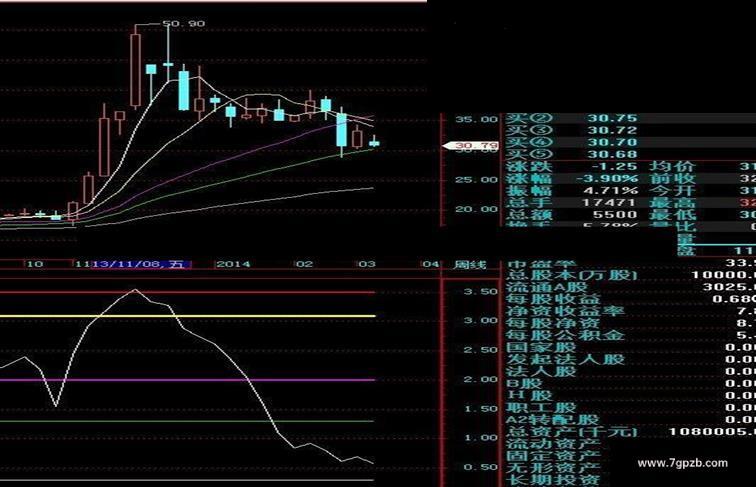Click the 流通A股 row
Image resolution: width=756 pixels, height=487 pixels.
pyautogui.click(x=630, y=287)
